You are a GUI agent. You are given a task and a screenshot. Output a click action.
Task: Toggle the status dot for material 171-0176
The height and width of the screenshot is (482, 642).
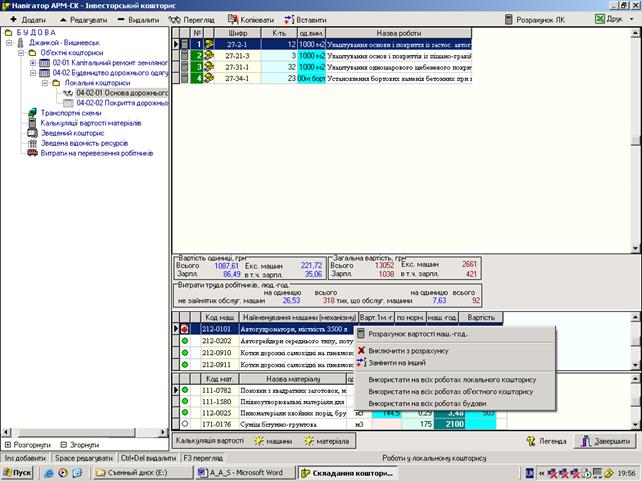click(184, 424)
